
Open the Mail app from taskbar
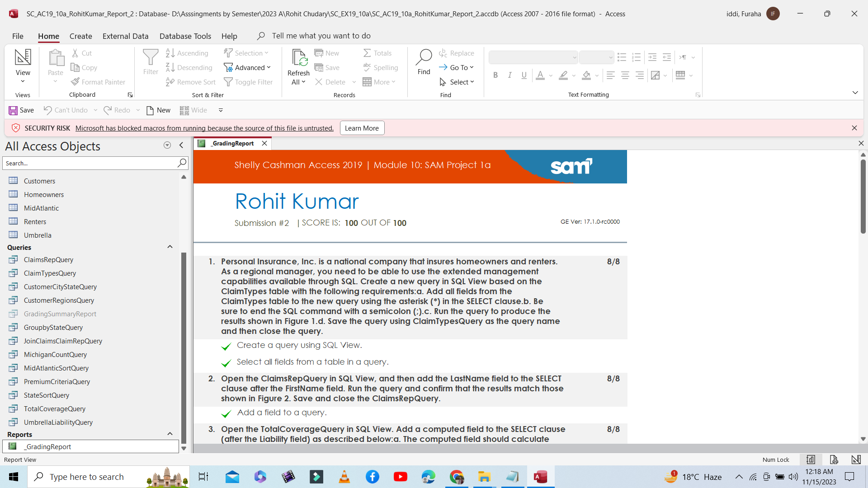point(232,477)
